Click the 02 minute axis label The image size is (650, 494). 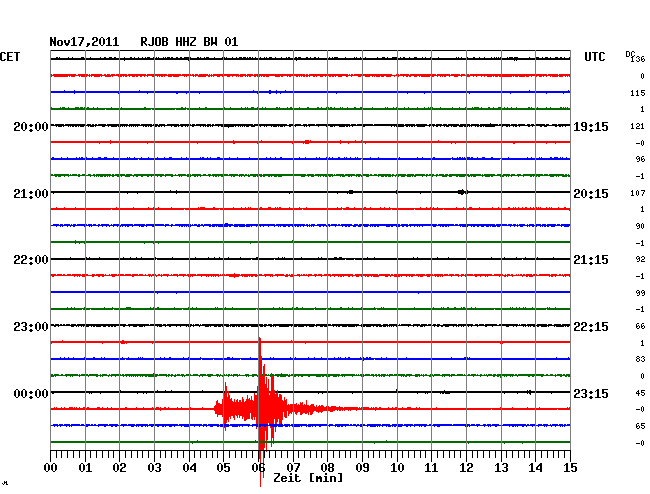(119, 468)
